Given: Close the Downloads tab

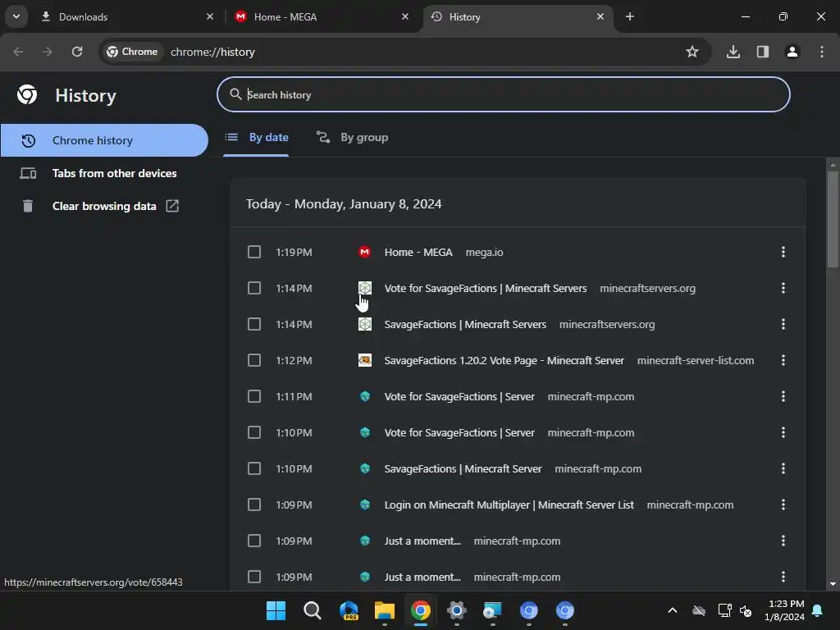Looking at the screenshot, I should click(210, 16).
